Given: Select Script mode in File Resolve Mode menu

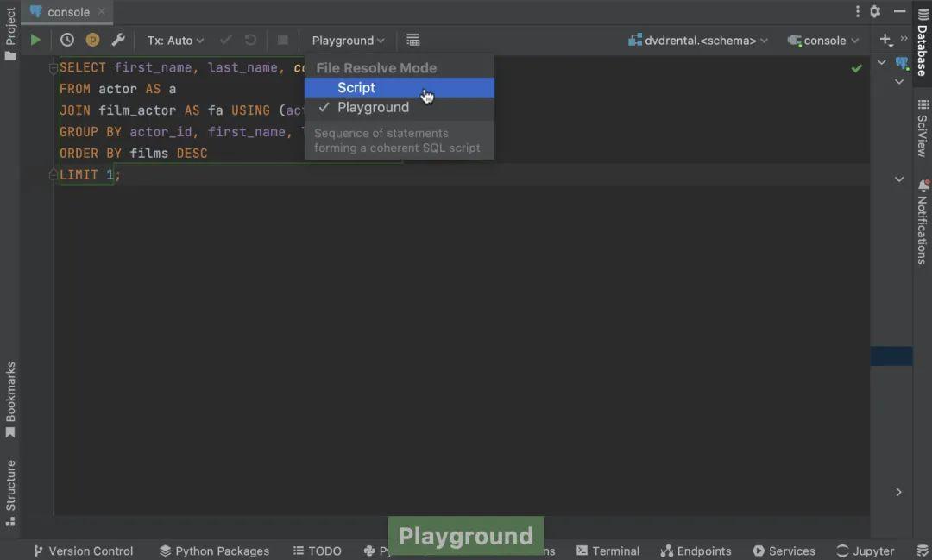Looking at the screenshot, I should (356, 87).
